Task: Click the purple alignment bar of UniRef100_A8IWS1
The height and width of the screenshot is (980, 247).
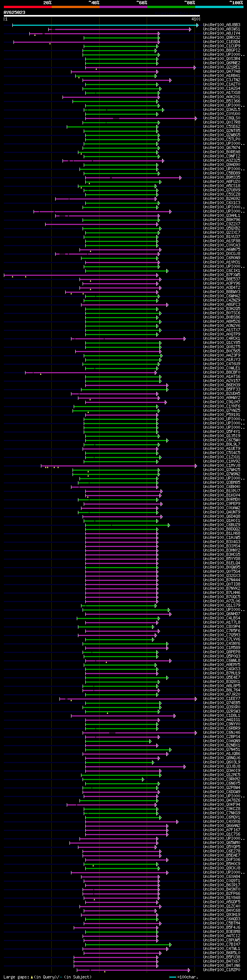Action: [x=120, y=29]
